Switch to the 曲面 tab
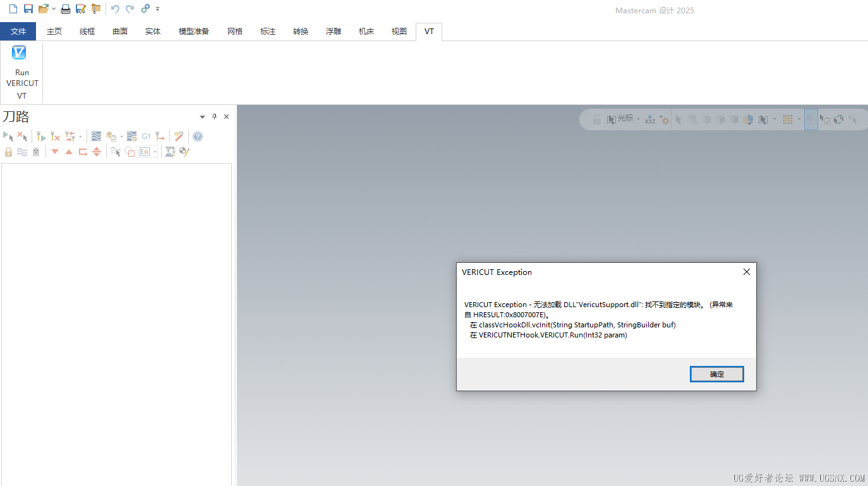The width and height of the screenshot is (868, 486). 120,31
